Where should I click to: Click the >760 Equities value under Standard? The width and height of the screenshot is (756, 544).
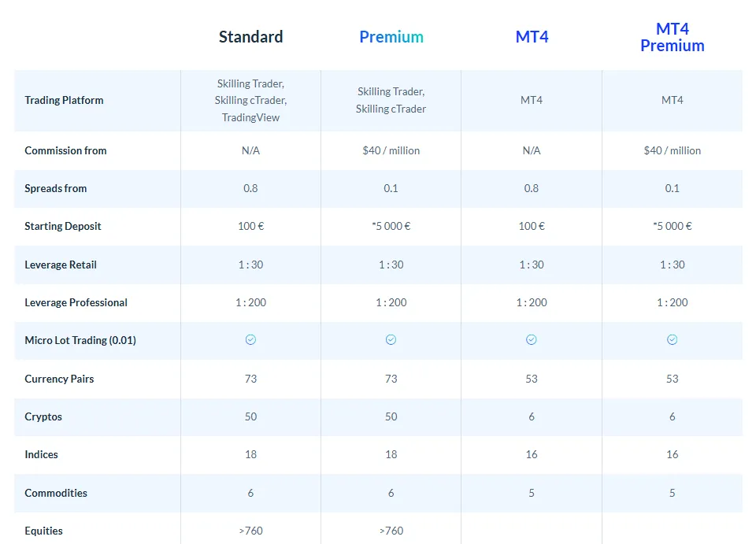(250, 531)
